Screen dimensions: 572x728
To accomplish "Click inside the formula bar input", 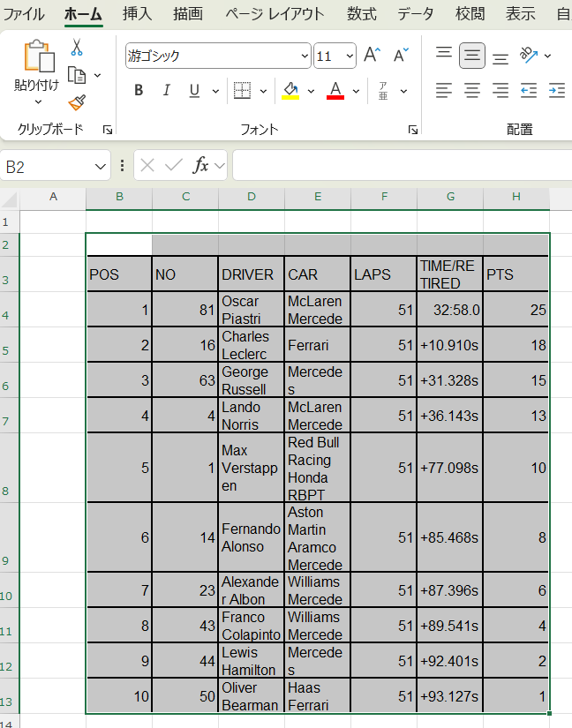I will pyautogui.click(x=402, y=165).
